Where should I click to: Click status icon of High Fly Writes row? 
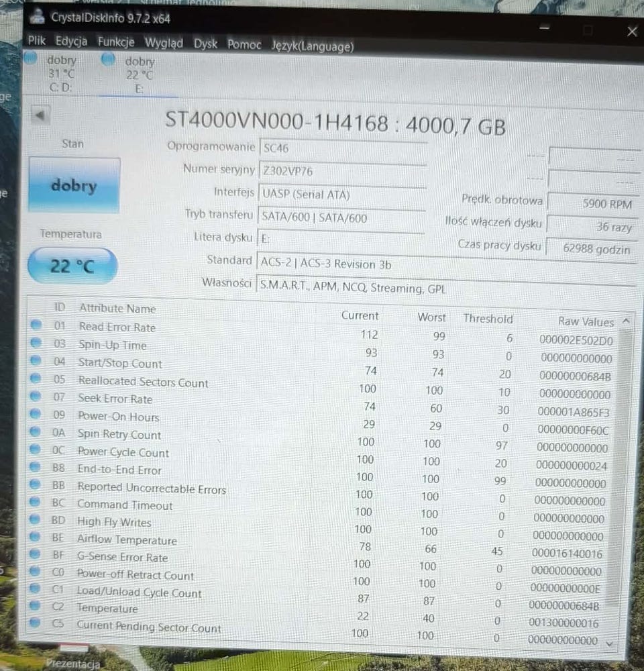(x=35, y=519)
